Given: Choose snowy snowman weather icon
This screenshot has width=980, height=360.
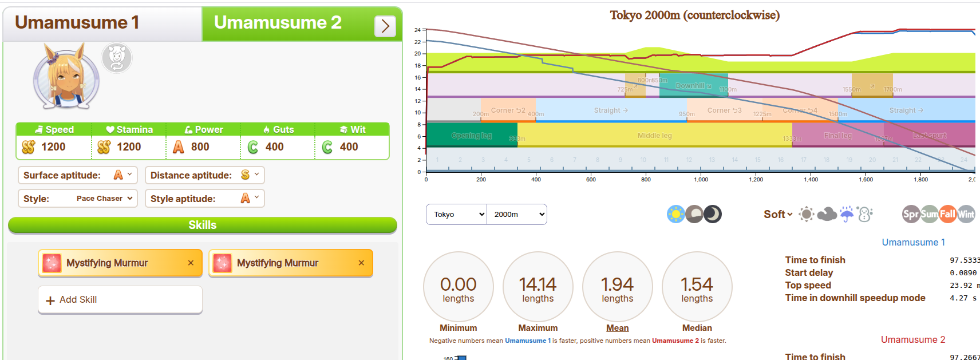Looking at the screenshot, I should click(865, 214).
